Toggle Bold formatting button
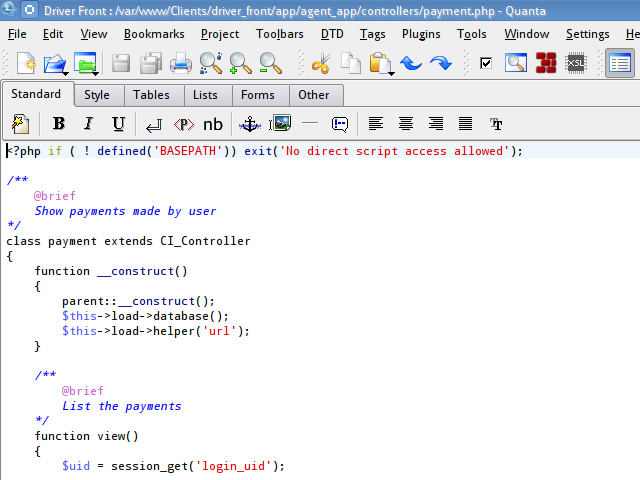The height and width of the screenshot is (480, 640). 58,124
